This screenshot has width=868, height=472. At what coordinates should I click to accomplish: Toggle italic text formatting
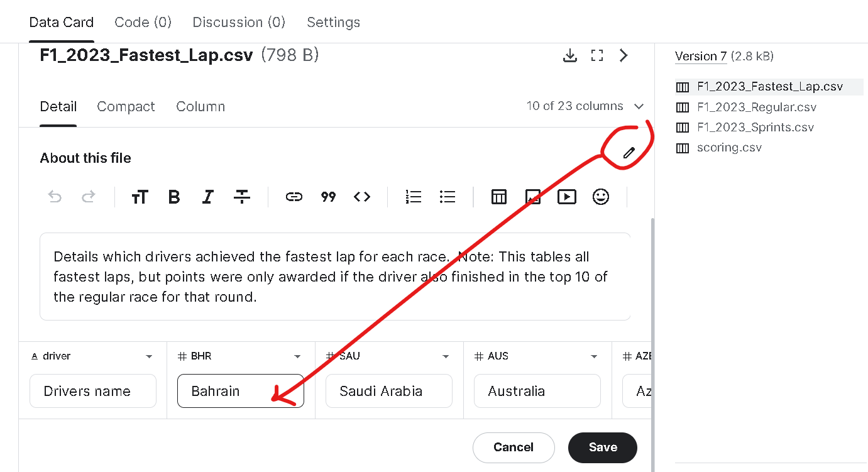pyautogui.click(x=207, y=197)
